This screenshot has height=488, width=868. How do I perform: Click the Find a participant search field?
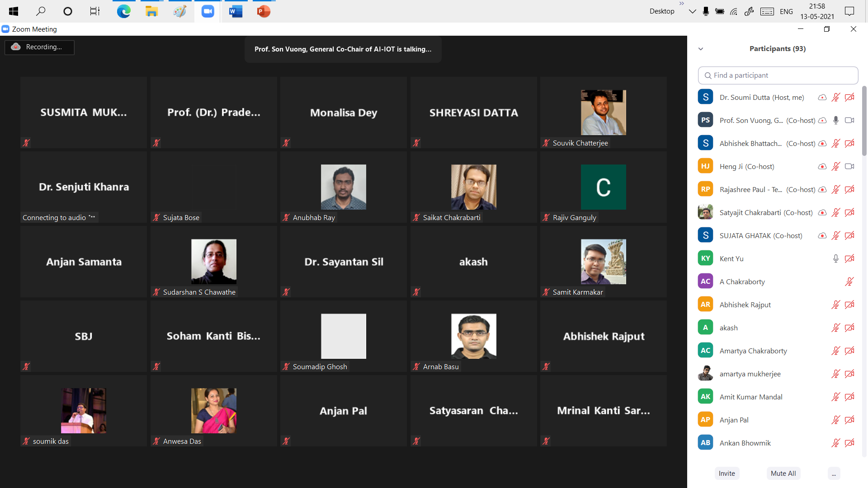[778, 75]
